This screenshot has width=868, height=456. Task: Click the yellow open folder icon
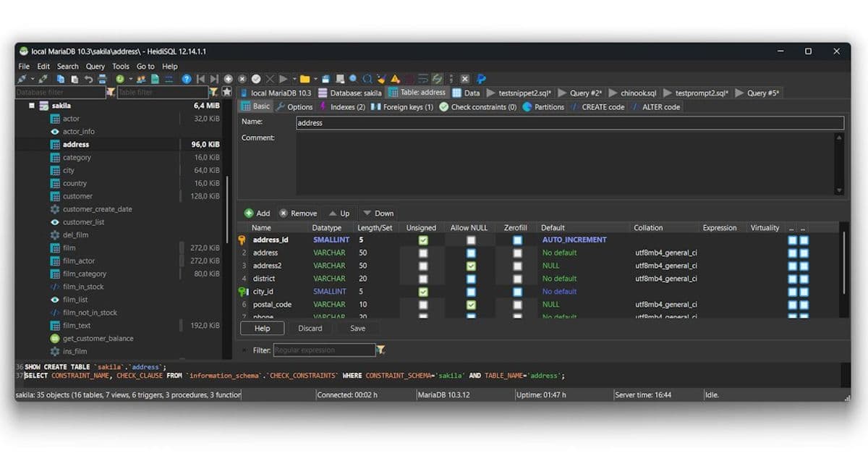(305, 79)
